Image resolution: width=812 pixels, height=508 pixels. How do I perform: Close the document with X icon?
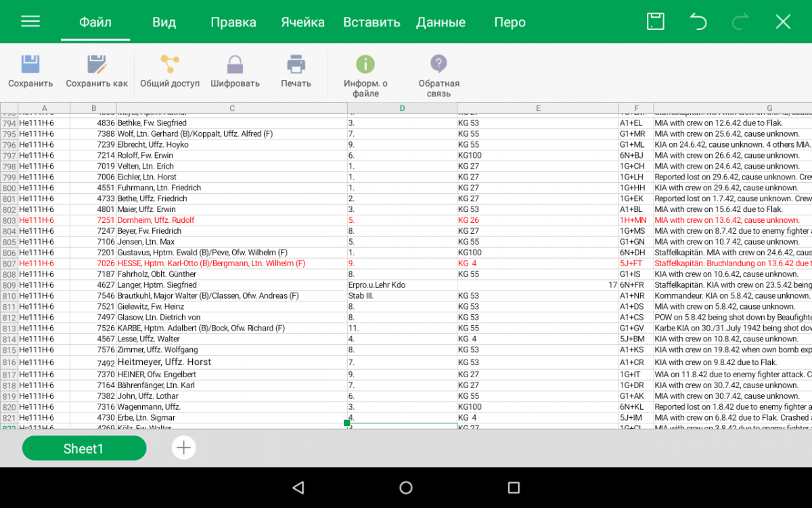tap(783, 22)
